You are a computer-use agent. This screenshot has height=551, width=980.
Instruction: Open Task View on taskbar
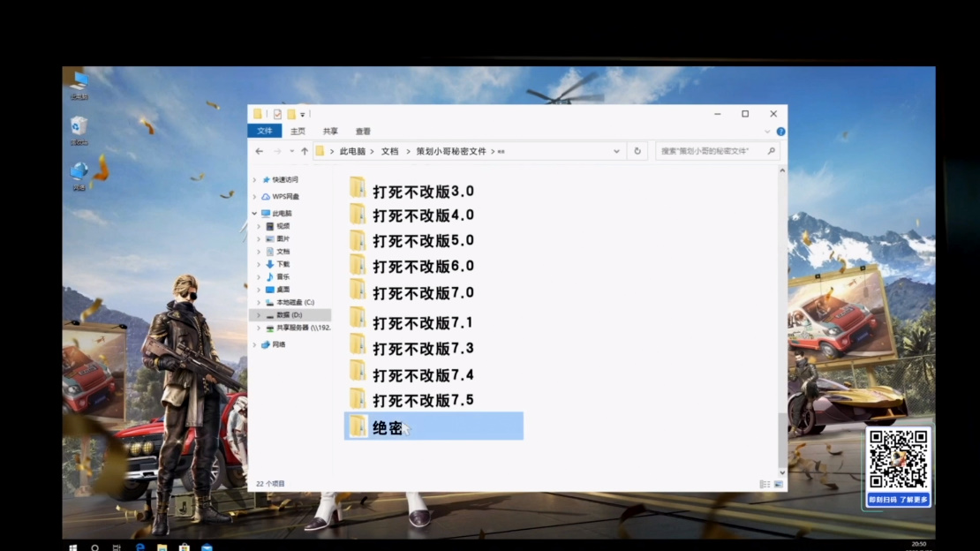[117, 547]
